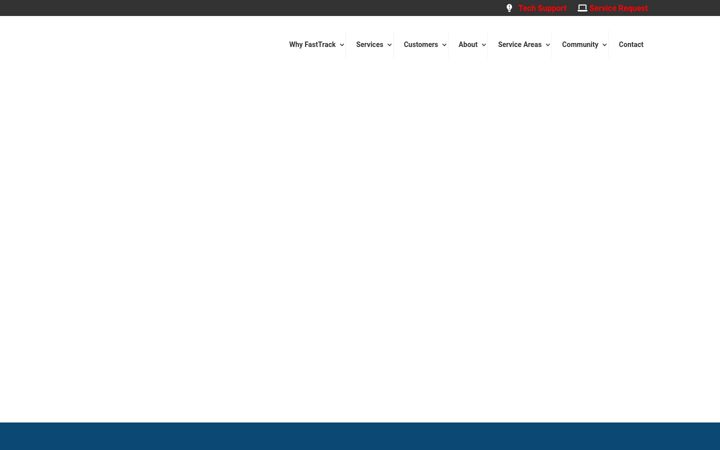
Task: Open the About menu item
Action: 468,45
